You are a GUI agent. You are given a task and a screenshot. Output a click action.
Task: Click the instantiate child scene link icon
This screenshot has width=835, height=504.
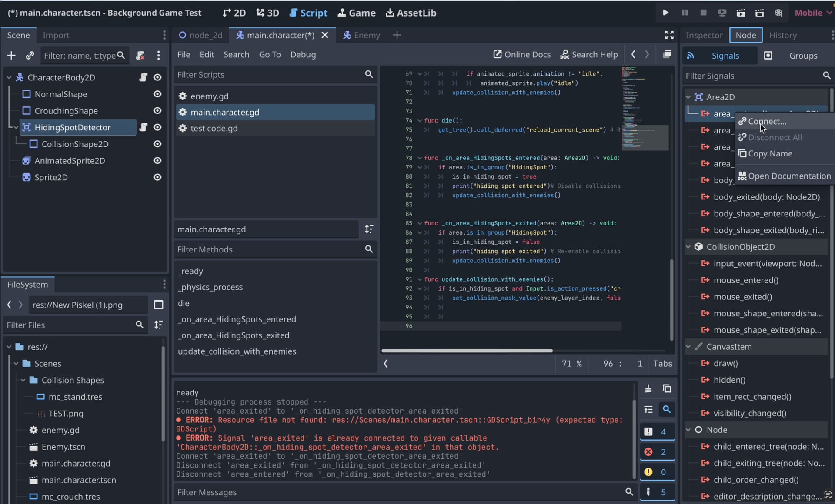30,55
